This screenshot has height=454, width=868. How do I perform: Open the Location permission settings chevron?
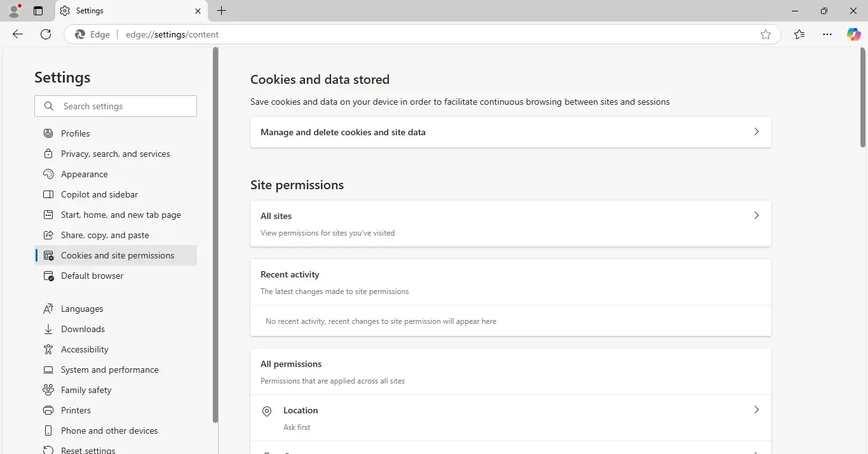[756, 410]
